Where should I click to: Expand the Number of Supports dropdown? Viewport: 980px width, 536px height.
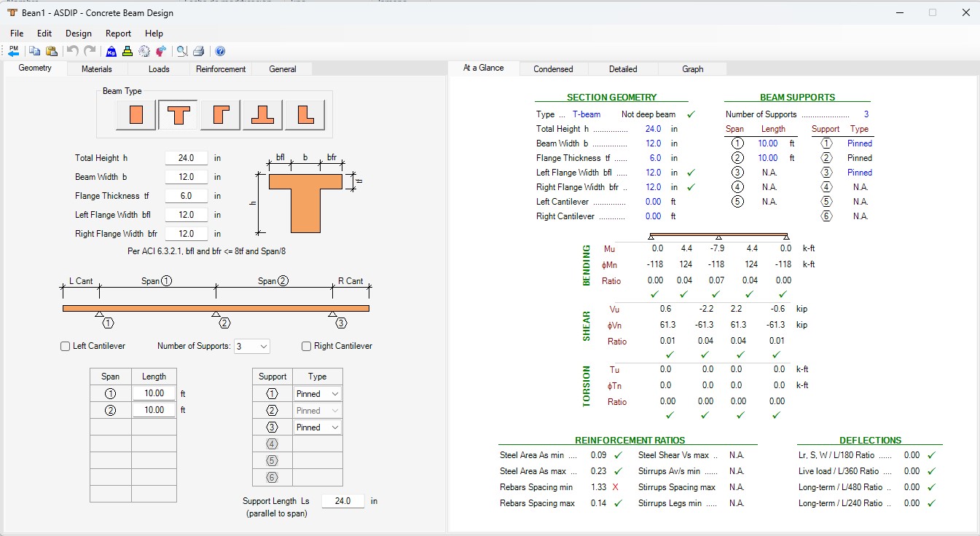click(252, 346)
